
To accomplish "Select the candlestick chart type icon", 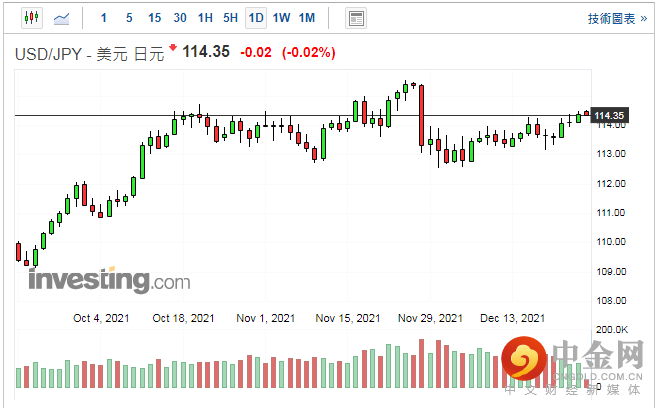I will 32,18.
